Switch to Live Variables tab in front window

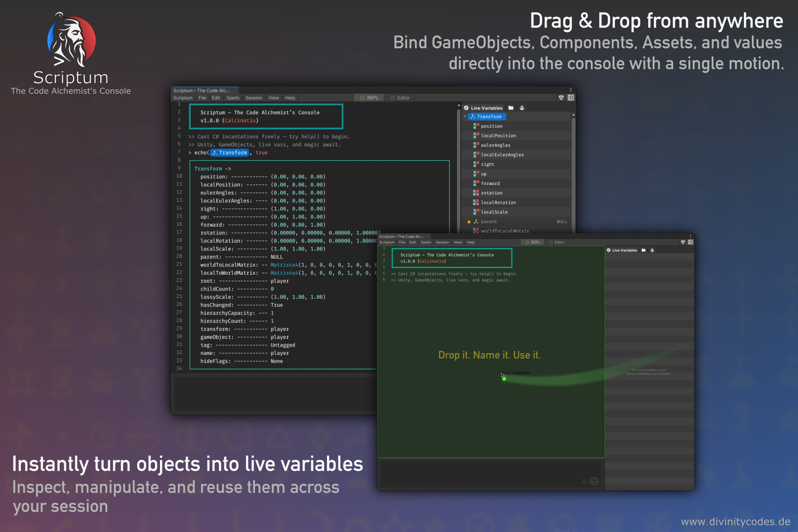tap(622, 250)
